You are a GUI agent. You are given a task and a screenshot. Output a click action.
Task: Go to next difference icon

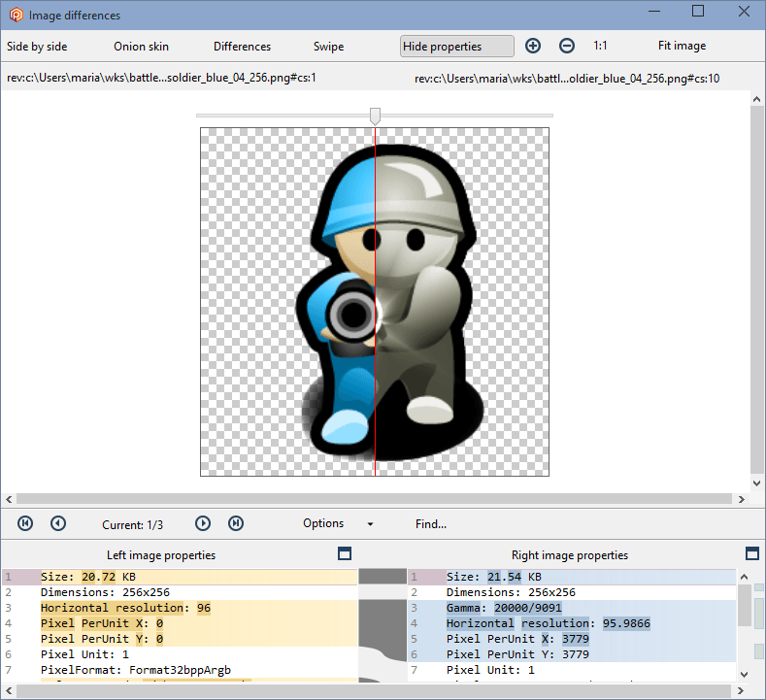tap(203, 523)
